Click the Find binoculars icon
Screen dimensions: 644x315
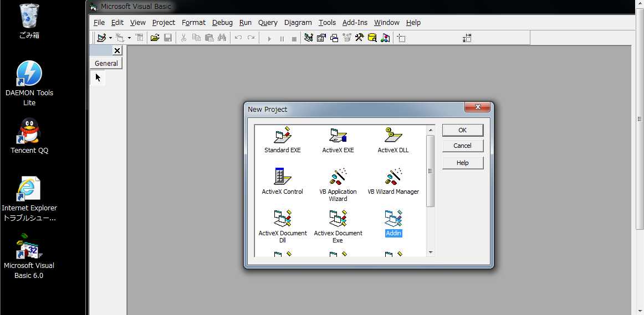[x=222, y=38]
